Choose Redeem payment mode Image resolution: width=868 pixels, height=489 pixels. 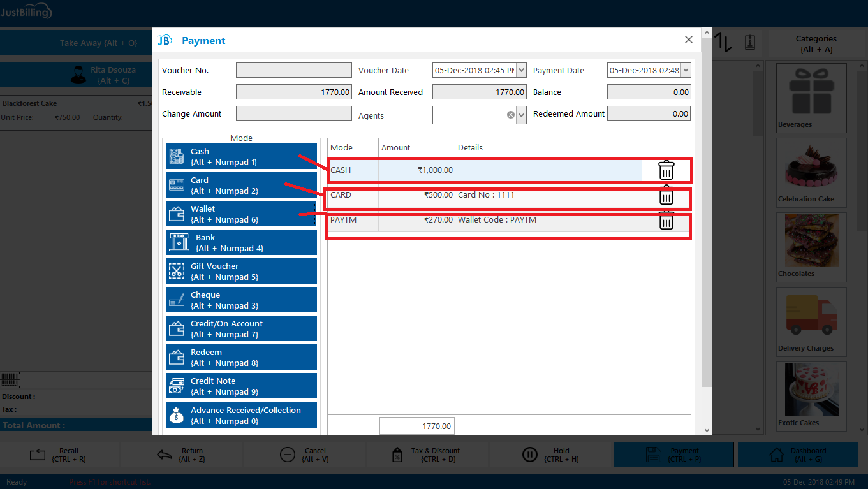coord(241,358)
